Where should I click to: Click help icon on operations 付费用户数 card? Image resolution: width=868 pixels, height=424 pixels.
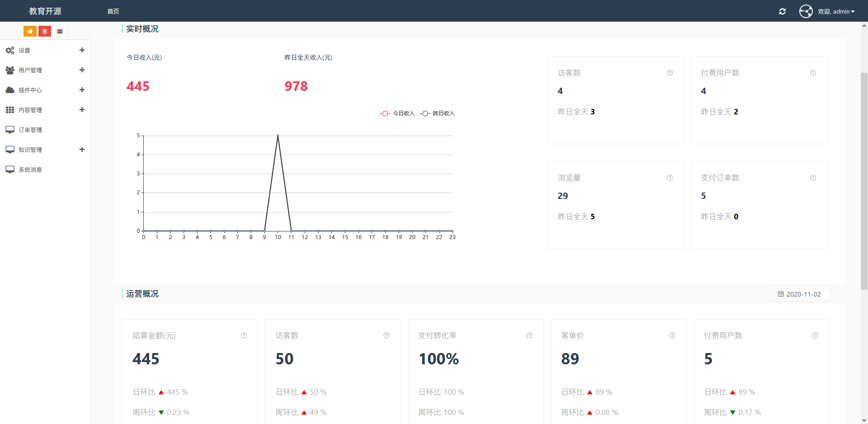[x=815, y=335]
